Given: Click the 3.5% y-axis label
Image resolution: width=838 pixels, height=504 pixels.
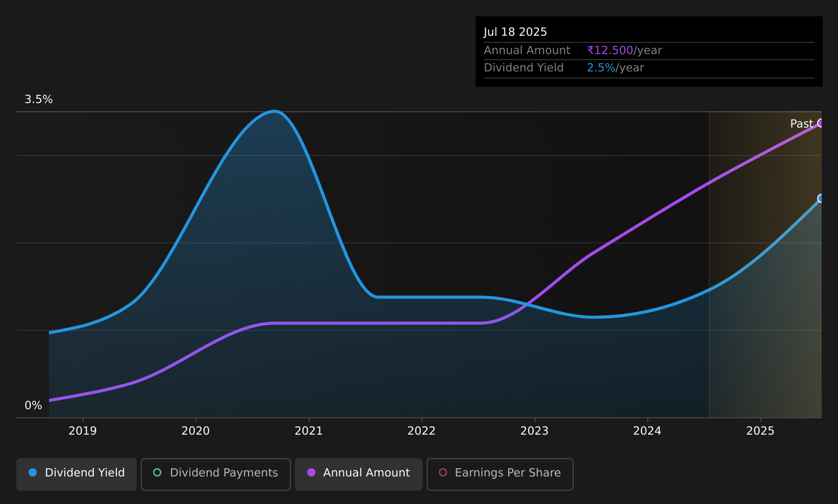Looking at the screenshot, I should tap(39, 99).
